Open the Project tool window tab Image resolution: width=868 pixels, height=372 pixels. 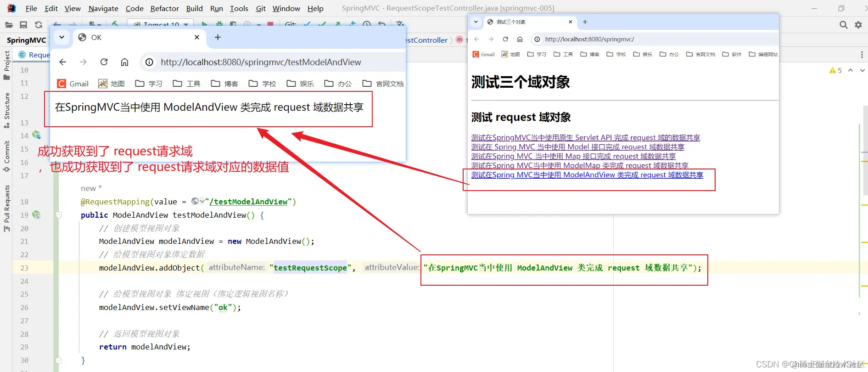(7, 65)
